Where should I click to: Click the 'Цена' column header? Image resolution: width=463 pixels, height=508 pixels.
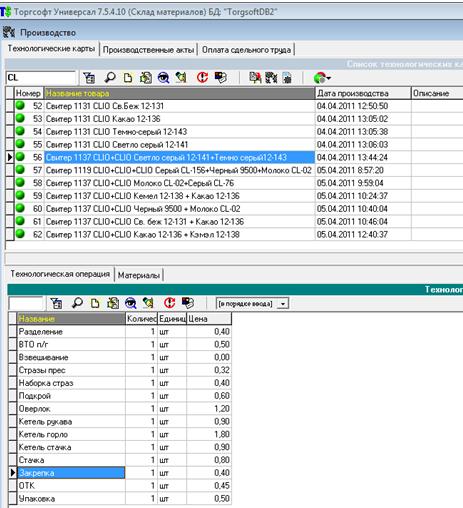point(209,319)
